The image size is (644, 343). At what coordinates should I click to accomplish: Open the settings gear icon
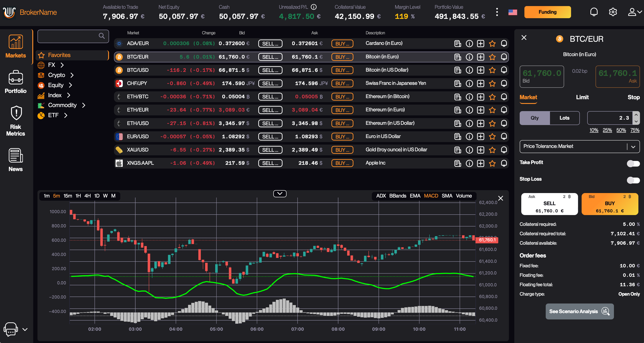(x=613, y=12)
